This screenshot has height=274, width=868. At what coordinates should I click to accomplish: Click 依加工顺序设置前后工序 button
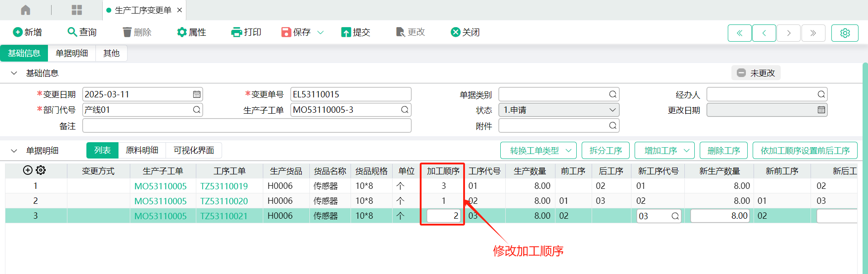(x=805, y=151)
